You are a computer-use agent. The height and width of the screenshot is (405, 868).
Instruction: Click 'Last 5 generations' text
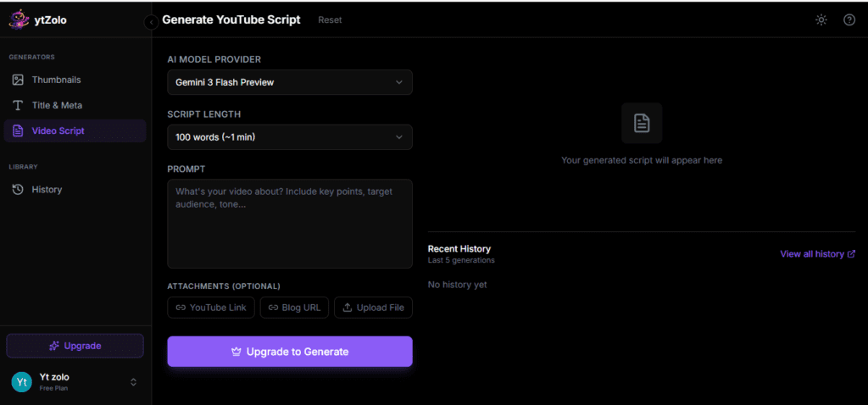tap(461, 260)
